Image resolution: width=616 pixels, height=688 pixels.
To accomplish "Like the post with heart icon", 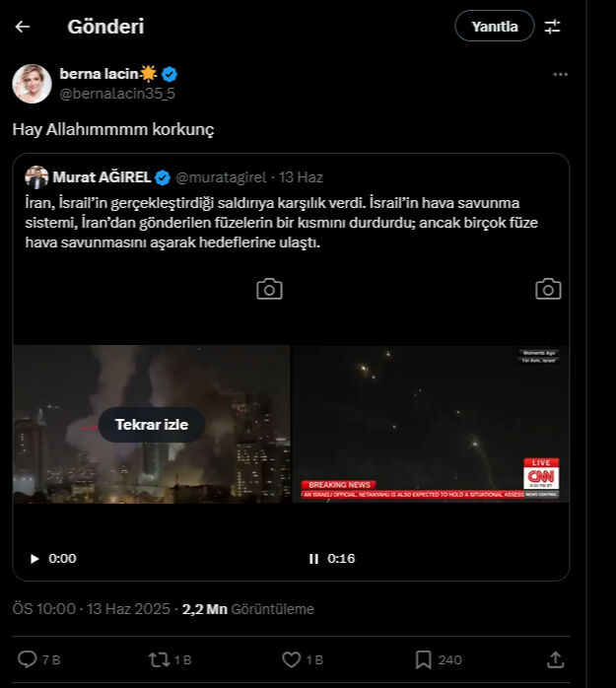I will (291, 659).
